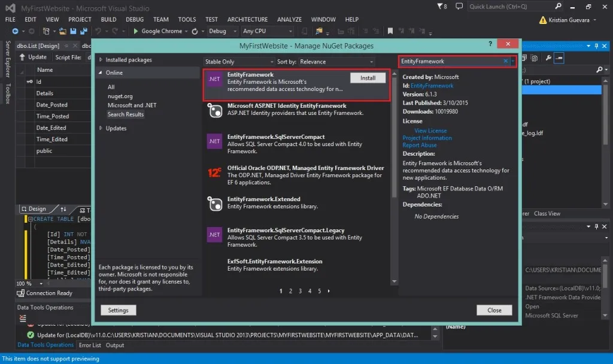Click the Report Abuse link
This screenshot has width=613, height=364.
(x=420, y=145)
